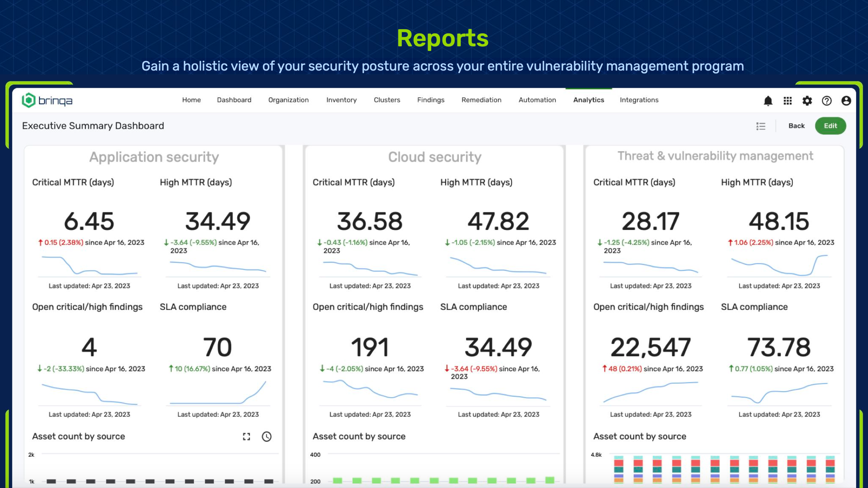Open the notifications bell icon

tap(768, 101)
